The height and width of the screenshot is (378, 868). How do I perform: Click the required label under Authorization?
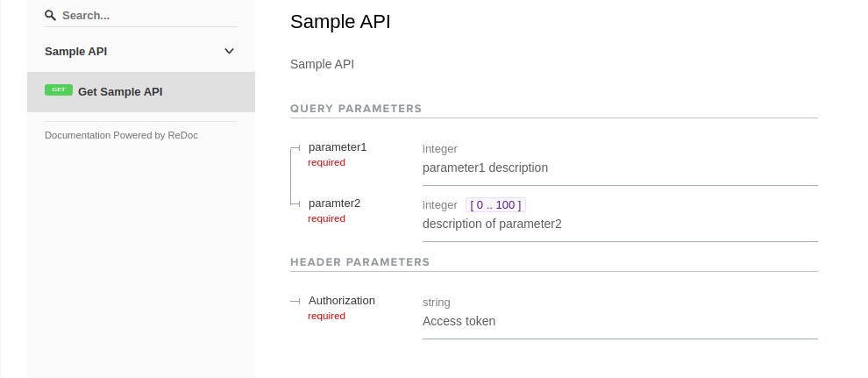[327, 316]
